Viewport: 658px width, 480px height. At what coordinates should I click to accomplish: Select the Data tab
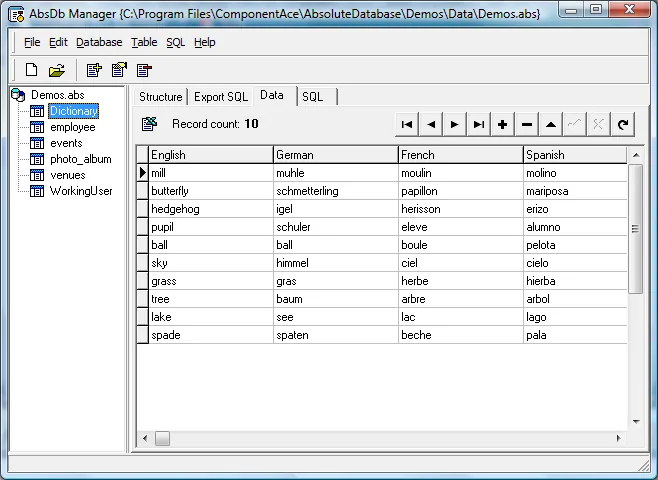click(x=274, y=95)
